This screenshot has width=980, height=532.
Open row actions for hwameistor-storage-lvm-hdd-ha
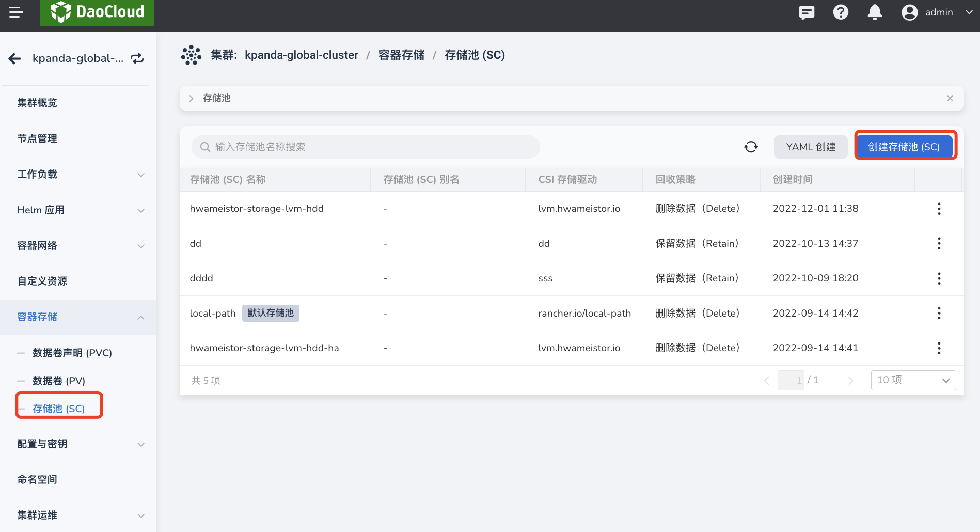point(939,348)
